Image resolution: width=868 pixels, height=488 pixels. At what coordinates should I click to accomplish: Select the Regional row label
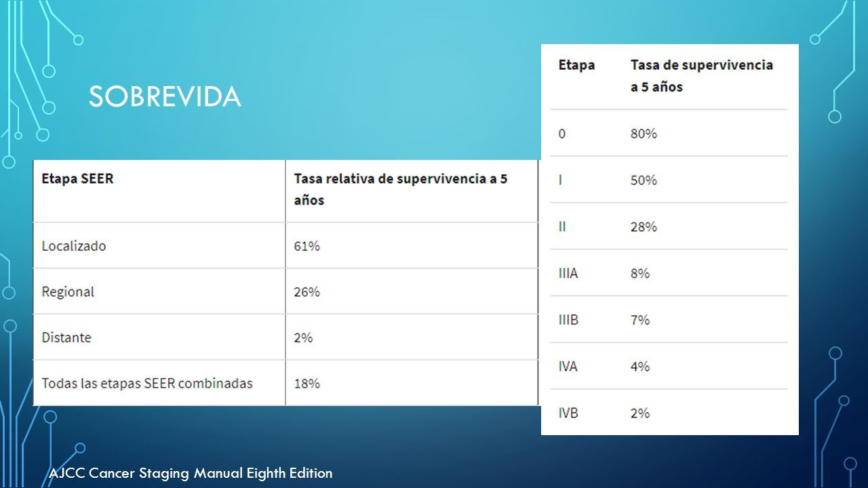[68, 292]
